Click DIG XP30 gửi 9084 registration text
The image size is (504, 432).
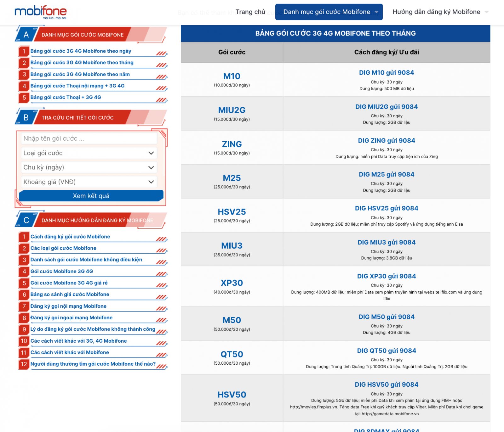pyautogui.click(x=387, y=276)
